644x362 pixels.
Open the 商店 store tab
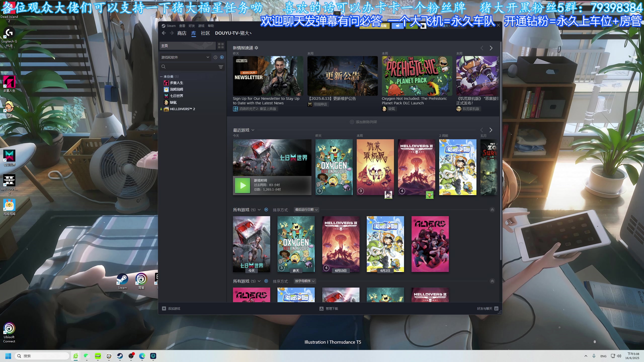point(182,33)
